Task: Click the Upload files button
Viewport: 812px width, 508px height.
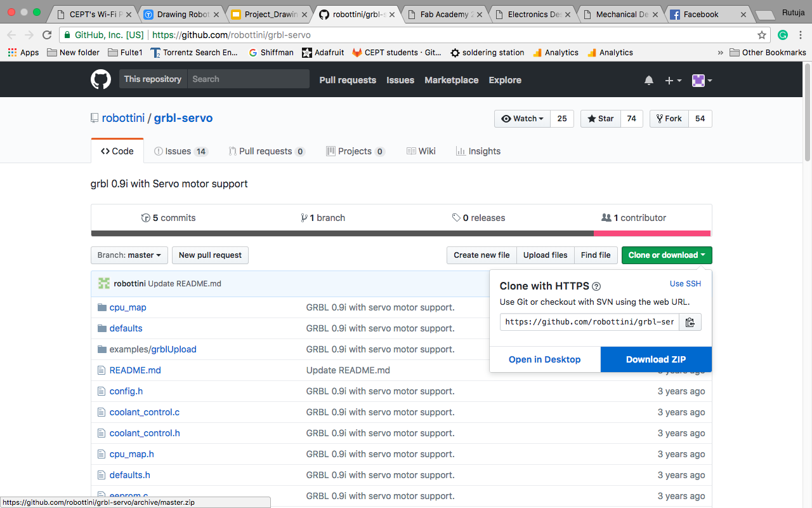Action: point(546,255)
